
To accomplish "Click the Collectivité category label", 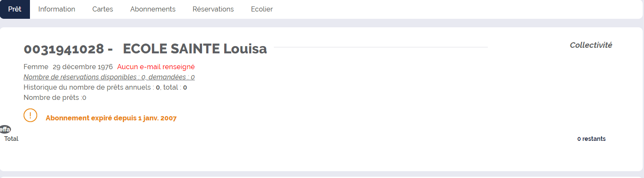I will coord(591,45).
